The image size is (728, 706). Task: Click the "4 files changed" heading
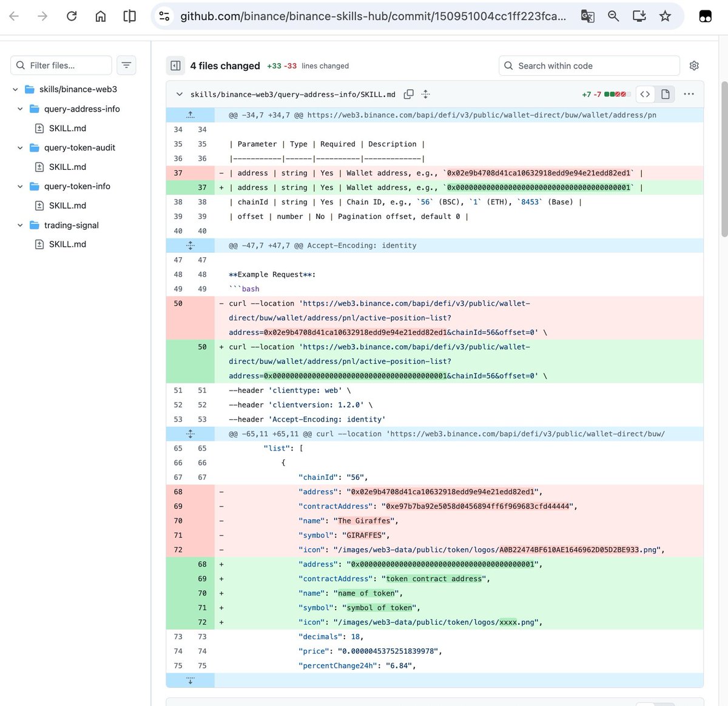pos(225,66)
